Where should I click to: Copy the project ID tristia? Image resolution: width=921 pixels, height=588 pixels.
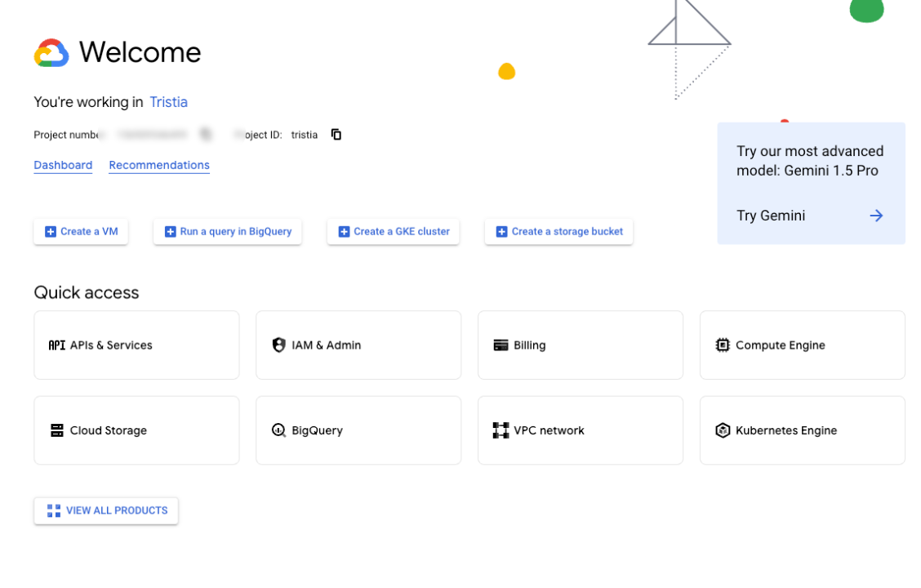coord(336,135)
